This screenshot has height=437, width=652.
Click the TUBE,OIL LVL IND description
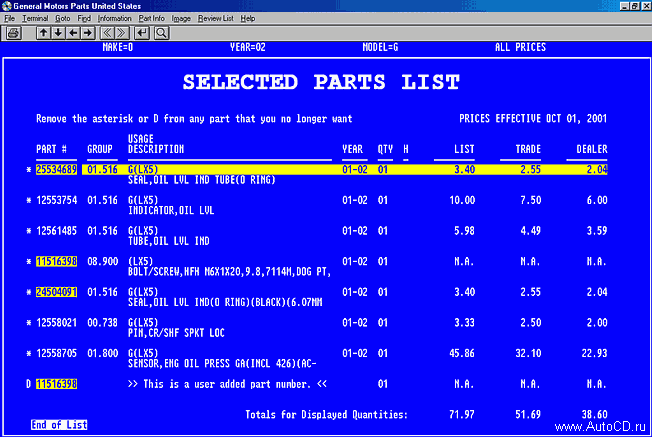[x=168, y=241]
